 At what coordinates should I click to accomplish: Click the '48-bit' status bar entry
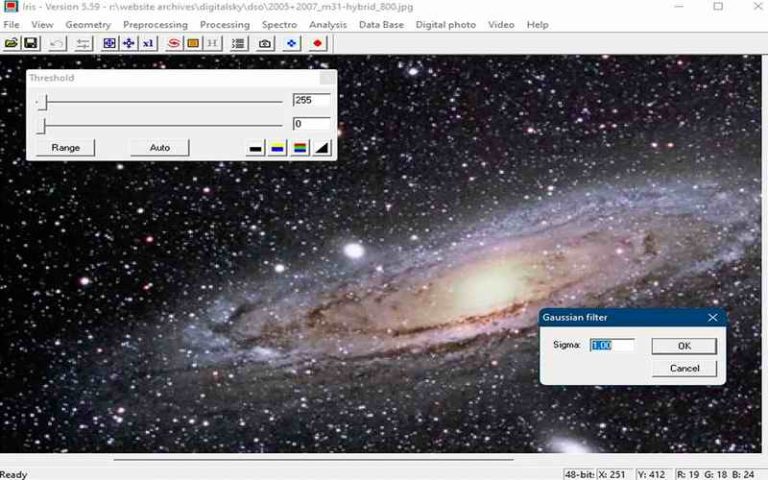578,474
